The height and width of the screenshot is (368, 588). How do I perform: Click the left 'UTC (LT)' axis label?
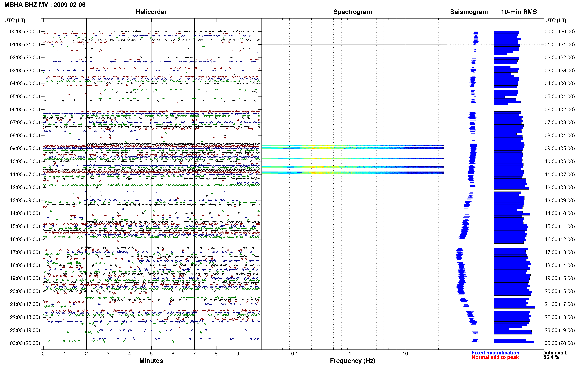15,20
